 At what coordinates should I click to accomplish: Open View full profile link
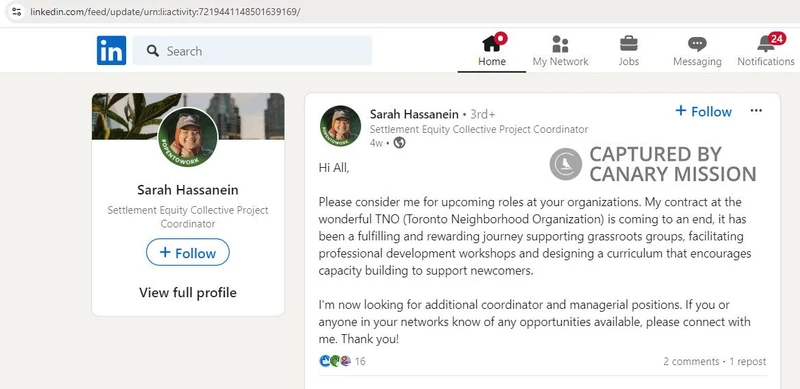(x=188, y=293)
